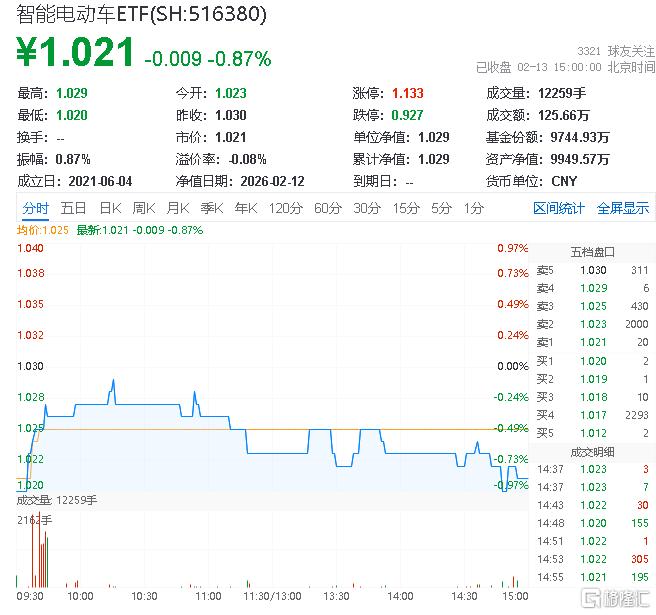Open the 五日 chart tab
The width and height of the screenshot is (656, 615).
(73, 208)
